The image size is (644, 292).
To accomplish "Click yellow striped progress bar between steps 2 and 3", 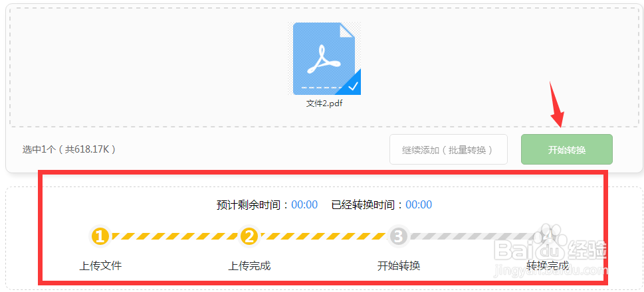I will point(324,236).
